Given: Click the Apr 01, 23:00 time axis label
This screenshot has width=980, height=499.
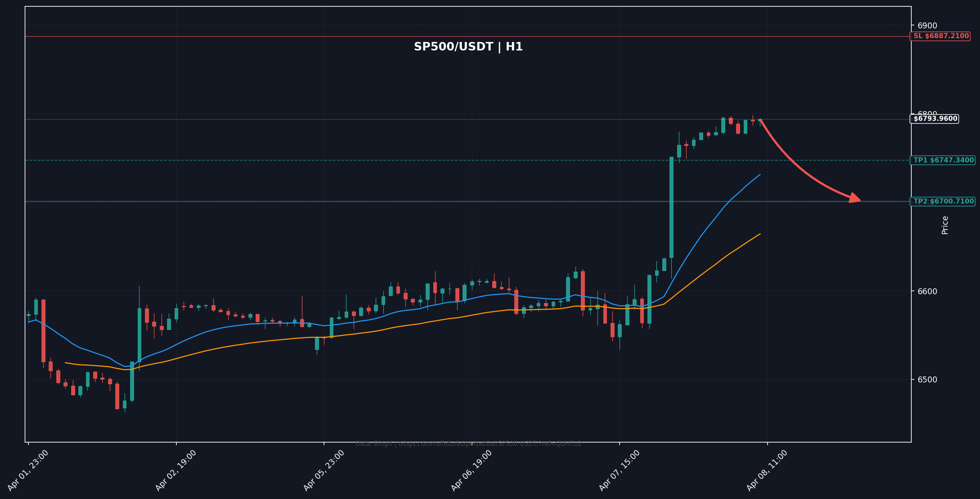Looking at the screenshot, I should 28,470.
